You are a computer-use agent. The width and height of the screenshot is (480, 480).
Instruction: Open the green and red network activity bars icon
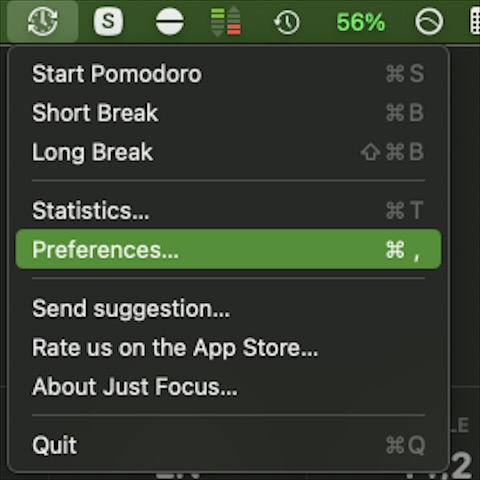coord(226,22)
